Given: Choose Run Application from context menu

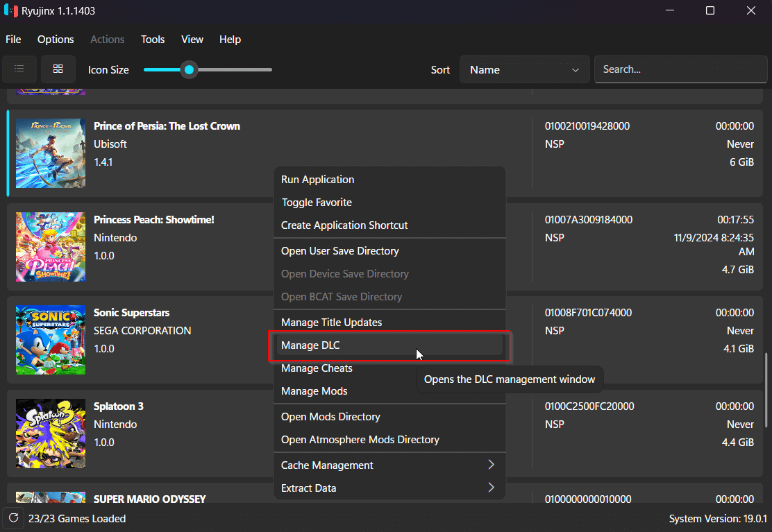Looking at the screenshot, I should [389, 180].
